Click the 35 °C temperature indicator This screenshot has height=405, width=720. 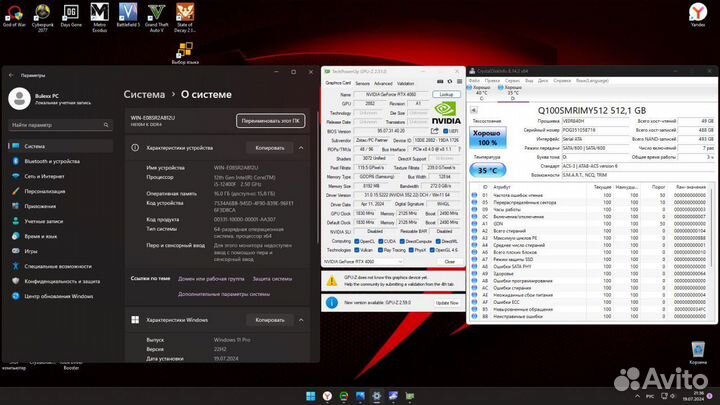488,170
